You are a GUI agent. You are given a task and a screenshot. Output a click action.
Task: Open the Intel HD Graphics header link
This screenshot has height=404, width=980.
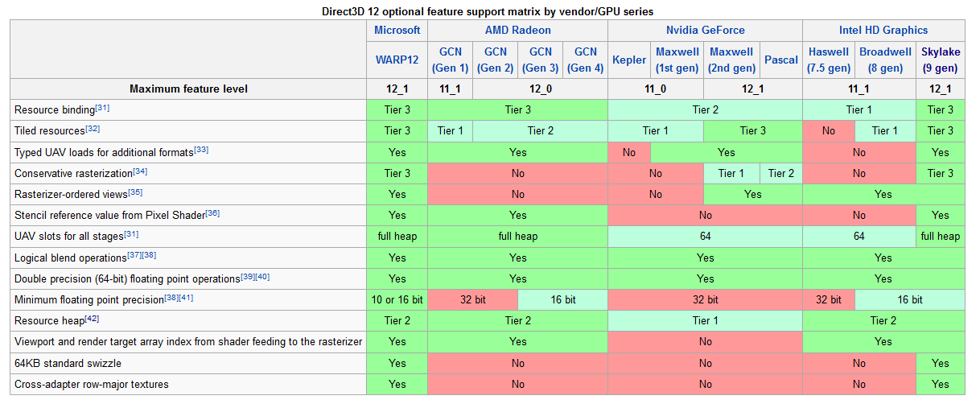point(883,30)
